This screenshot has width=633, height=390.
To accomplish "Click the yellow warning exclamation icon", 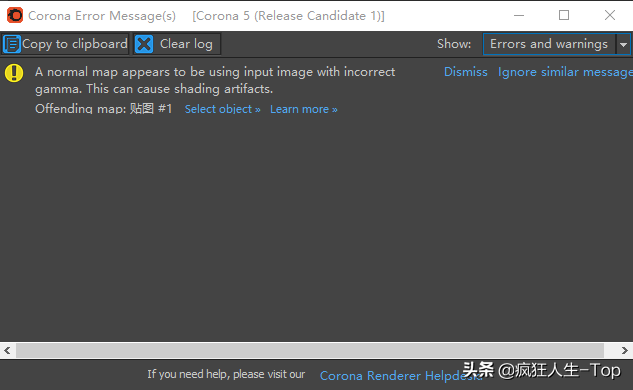I will (14, 73).
